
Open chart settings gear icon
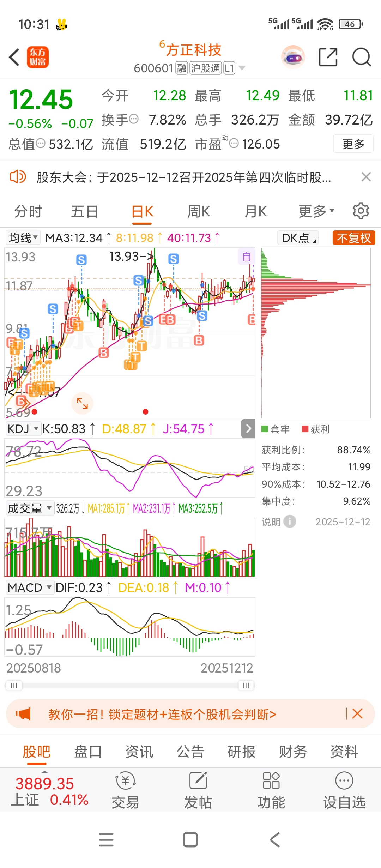pyautogui.click(x=361, y=211)
